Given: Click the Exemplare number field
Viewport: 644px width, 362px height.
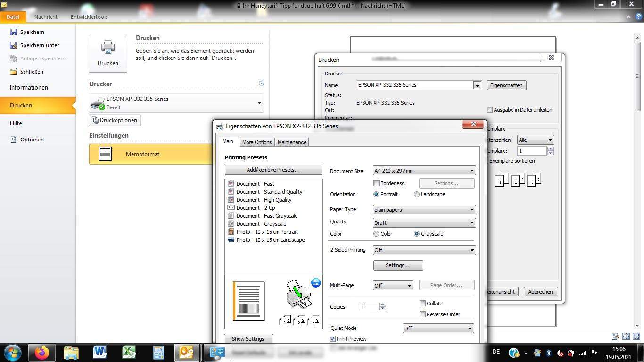Looking at the screenshot, I should click(532, 151).
